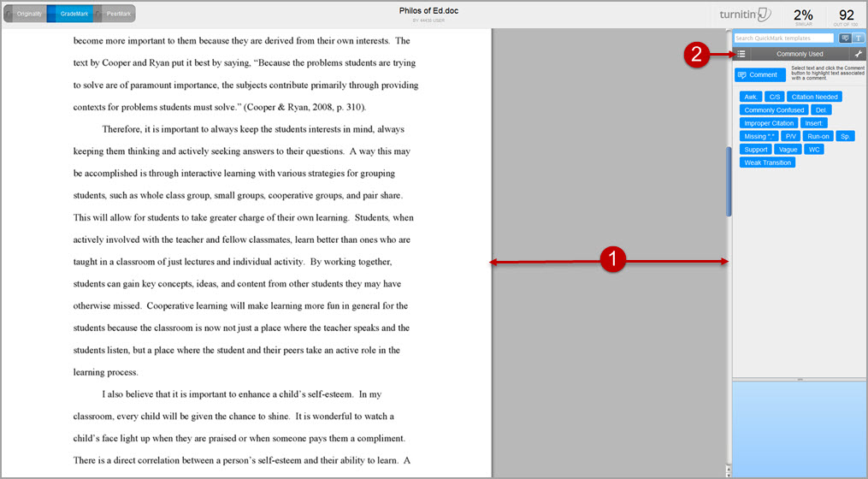Click the 92 out of 100 grade
Screen dimensions: 868x479
click(x=846, y=16)
